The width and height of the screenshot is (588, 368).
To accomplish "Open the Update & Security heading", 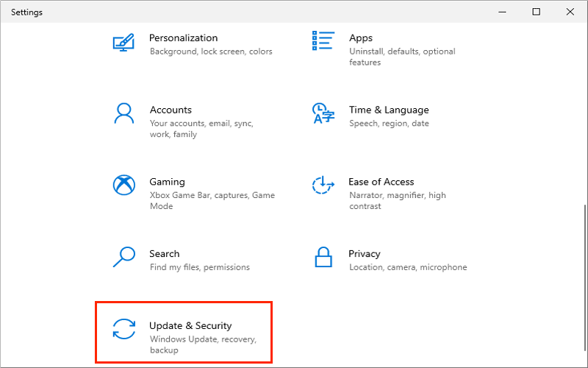I will [x=190, y=325].
